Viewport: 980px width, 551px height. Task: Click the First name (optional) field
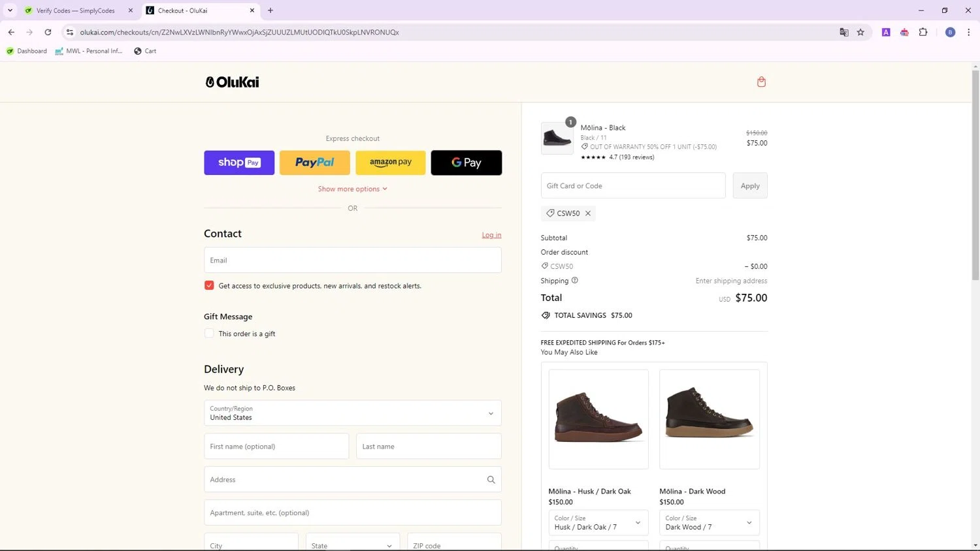(x=276, y=447)
